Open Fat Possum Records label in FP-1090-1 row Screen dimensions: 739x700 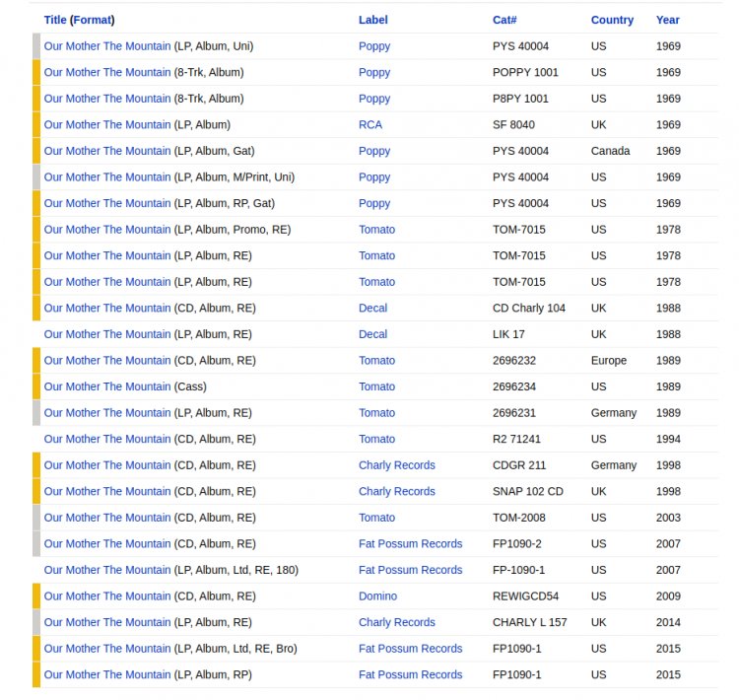pos(411,570)
